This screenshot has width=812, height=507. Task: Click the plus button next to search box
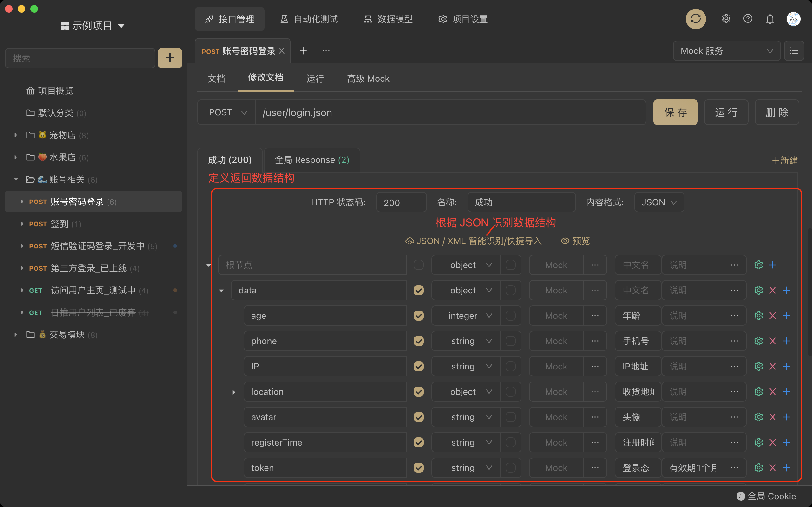coord(170,58)
